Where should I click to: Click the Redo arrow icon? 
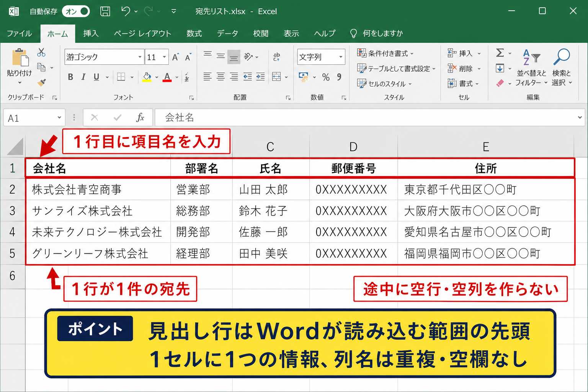[x=149, y=11]
